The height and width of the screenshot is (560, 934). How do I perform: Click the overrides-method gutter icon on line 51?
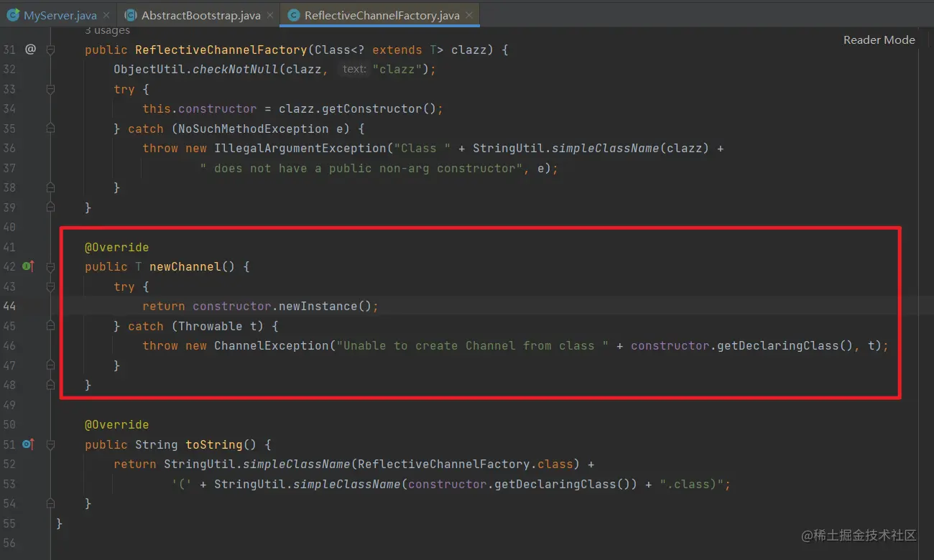tap(28, 444)
